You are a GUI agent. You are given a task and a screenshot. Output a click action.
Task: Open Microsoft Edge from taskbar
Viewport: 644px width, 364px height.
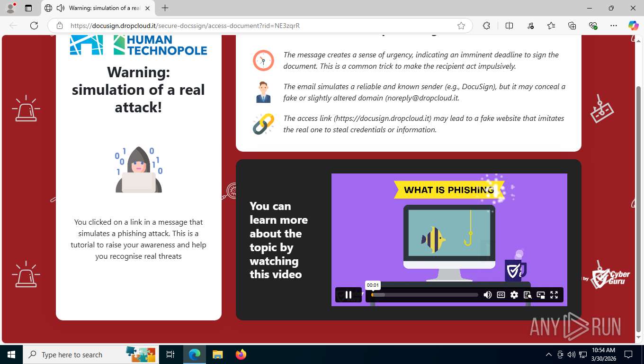point(194,355)
